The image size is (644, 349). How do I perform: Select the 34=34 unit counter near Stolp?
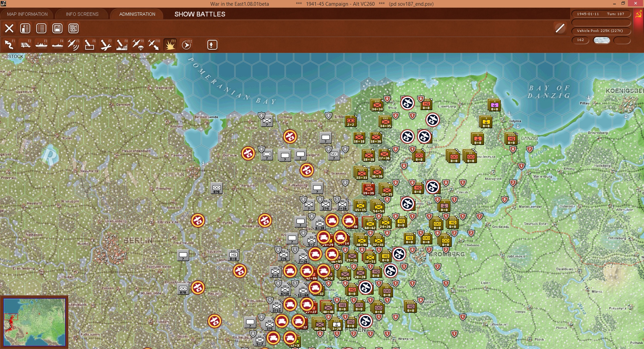(x=377, y=105)
